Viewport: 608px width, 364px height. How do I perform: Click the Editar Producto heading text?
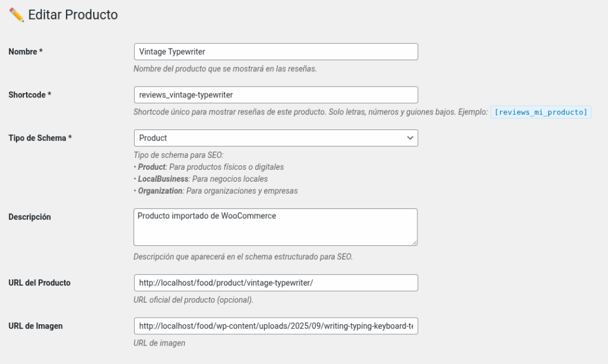[73, 15]
